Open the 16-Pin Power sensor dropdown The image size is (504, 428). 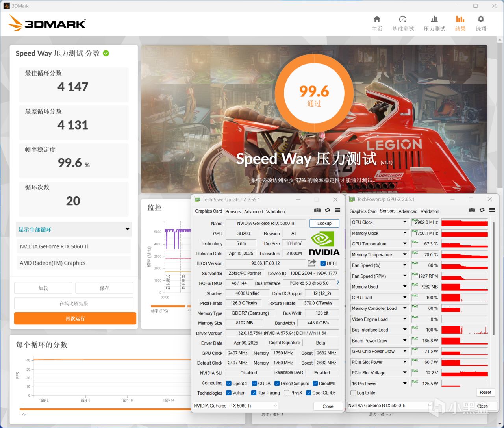404,384
